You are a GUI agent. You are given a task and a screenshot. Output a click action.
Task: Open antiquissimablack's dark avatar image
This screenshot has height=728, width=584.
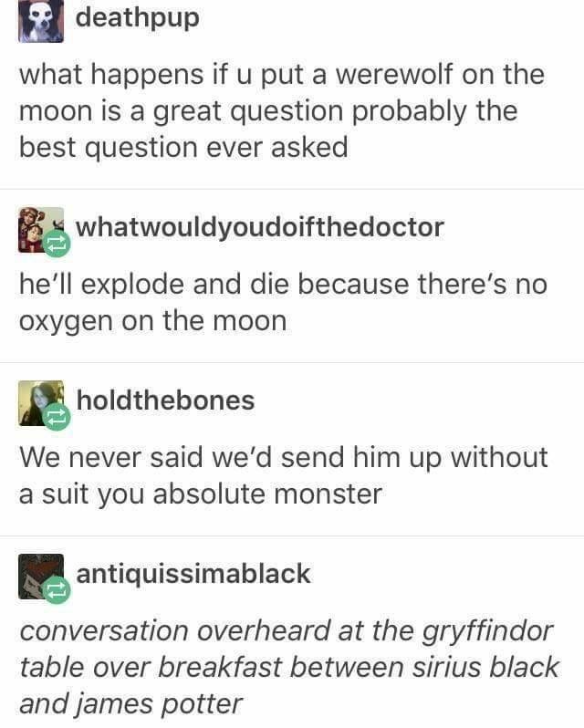[41, 577]
